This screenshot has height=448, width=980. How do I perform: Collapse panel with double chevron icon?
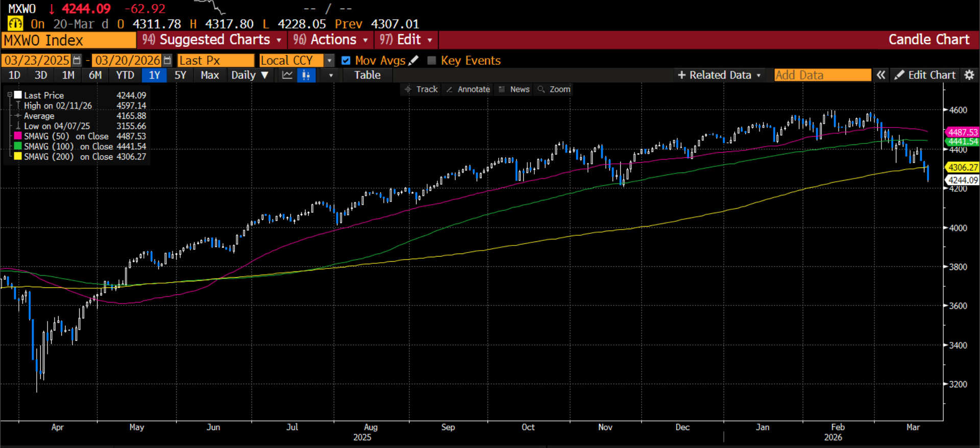tap(881, 75)
